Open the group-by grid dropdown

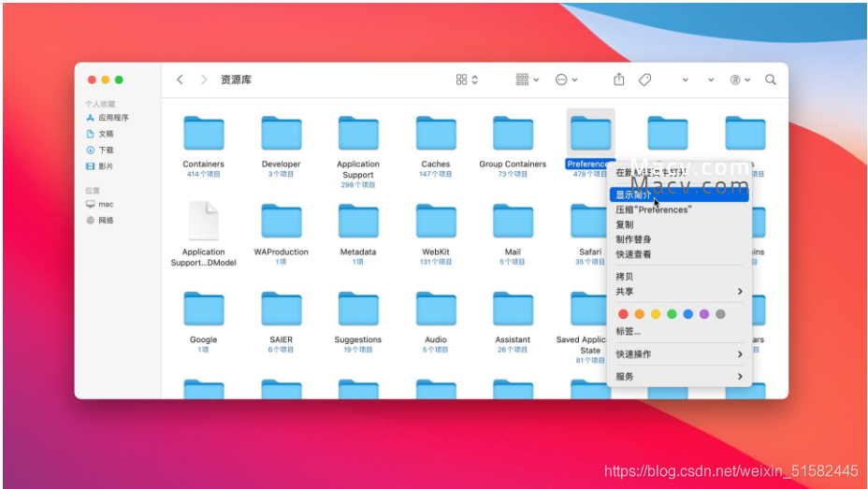527,79
